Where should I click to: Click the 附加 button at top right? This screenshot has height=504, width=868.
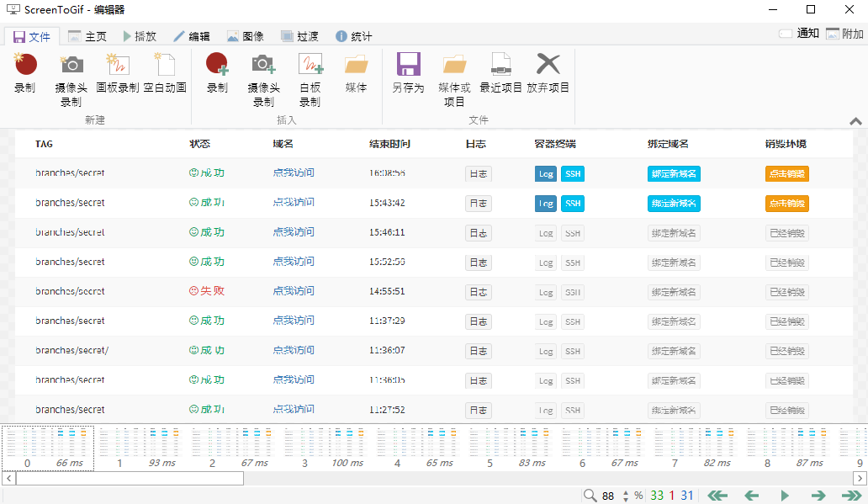click(844, 34)
